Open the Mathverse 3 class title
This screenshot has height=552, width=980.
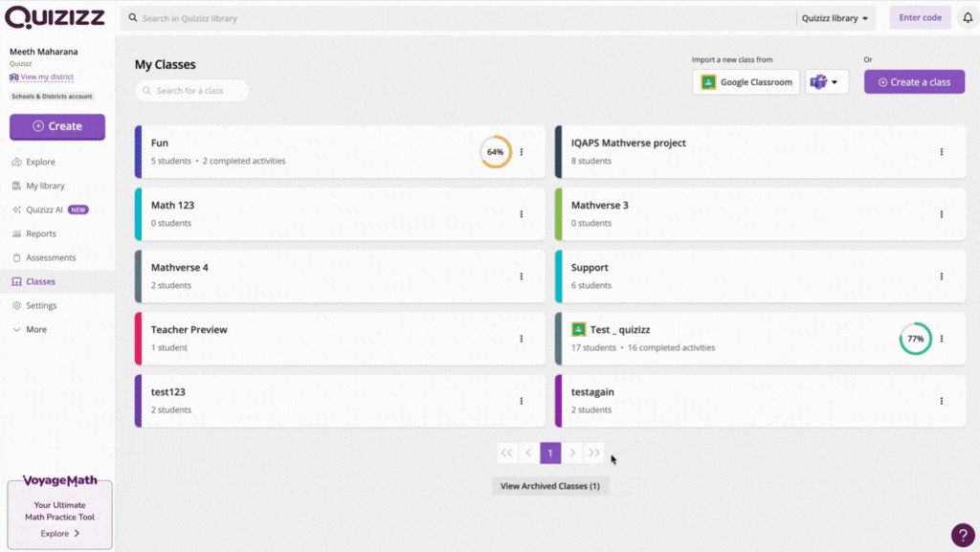click(599, 205)
